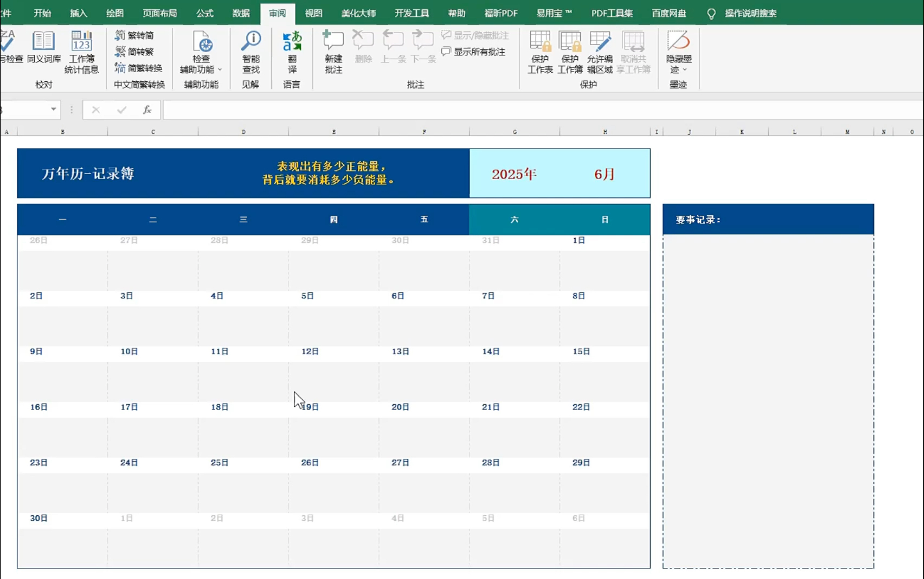The image size is (924, 579).
Task: Open the Name Box dropdown arrow
Action: point(54,109)
